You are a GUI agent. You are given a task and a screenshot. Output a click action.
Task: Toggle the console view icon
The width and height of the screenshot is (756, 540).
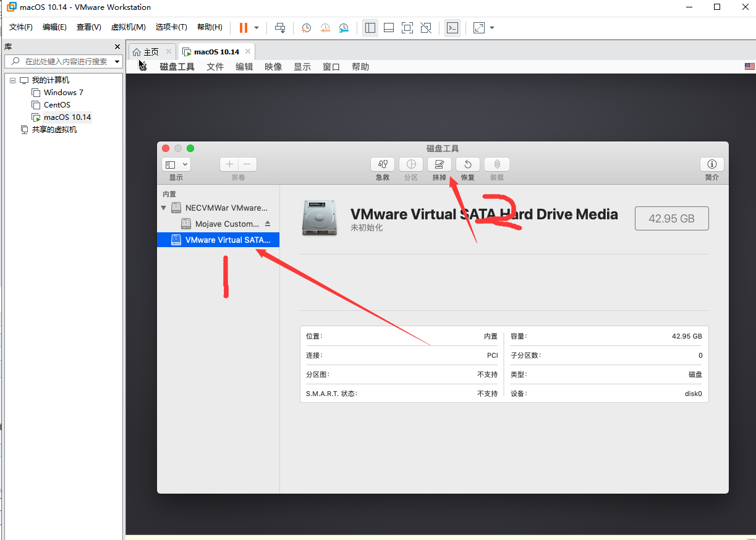click(452, 28)
